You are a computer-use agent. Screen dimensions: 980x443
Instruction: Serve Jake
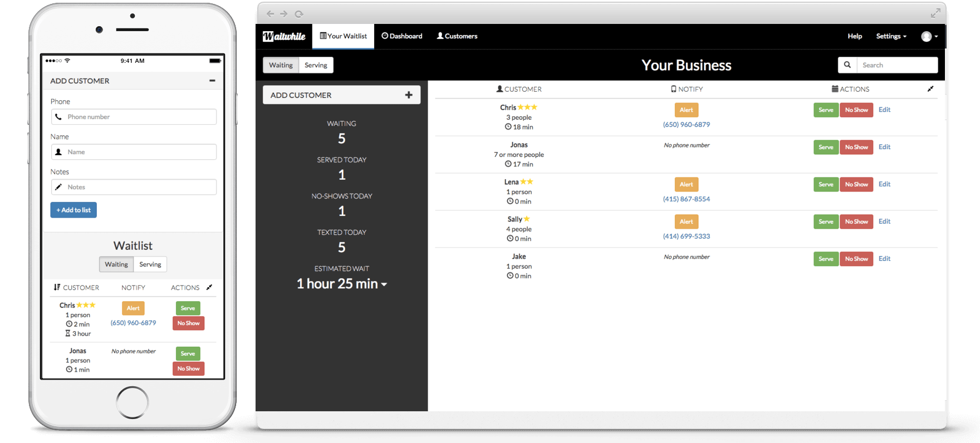click(x=826, y=259)
